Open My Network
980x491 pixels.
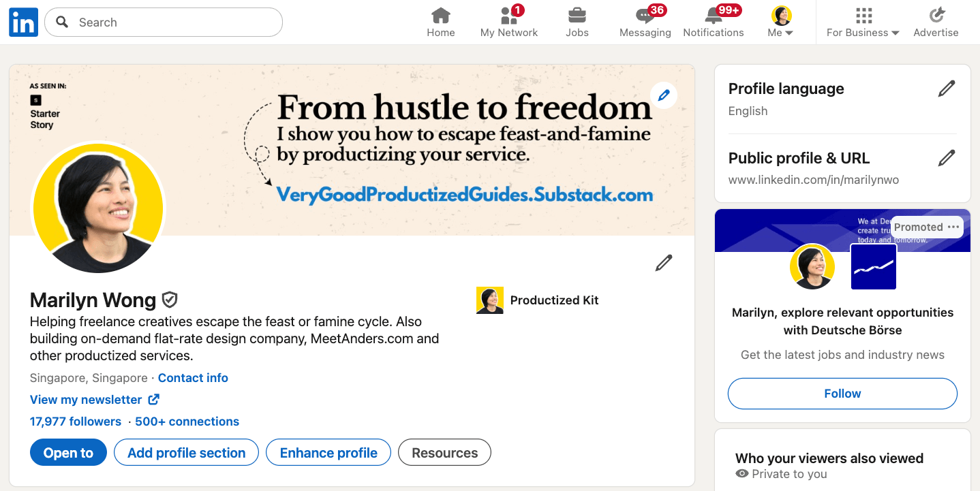[x=508, y=22]
